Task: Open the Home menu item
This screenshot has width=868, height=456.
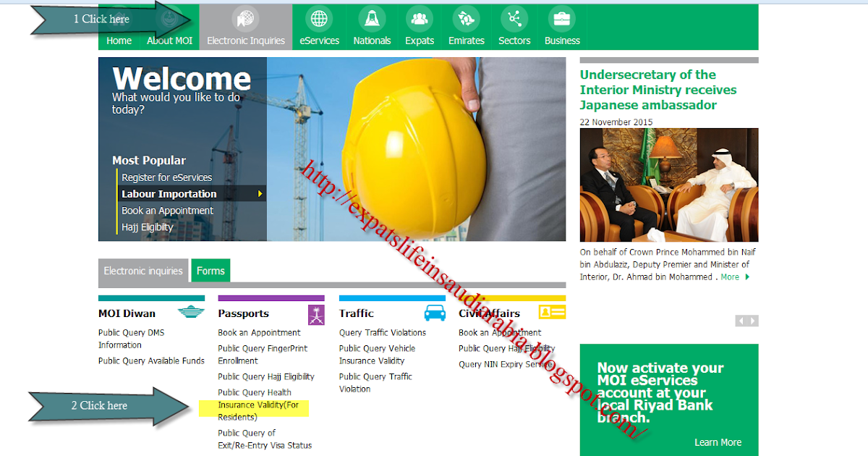Action: [x=119, y=41]
